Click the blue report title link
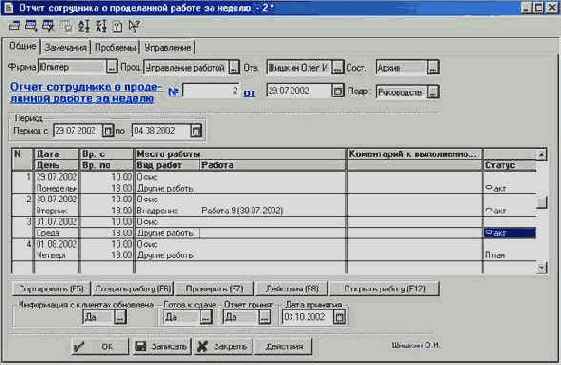 point(85,92)
